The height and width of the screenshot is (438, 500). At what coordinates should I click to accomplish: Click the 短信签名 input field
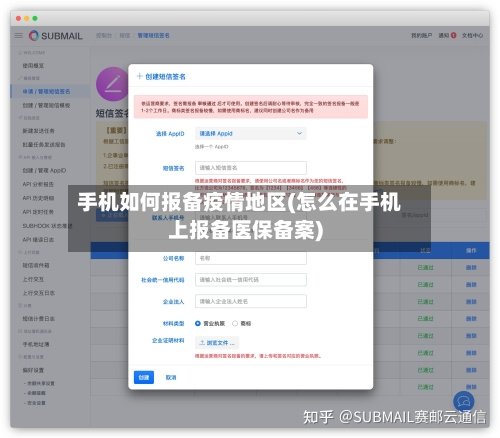(251, 168)
